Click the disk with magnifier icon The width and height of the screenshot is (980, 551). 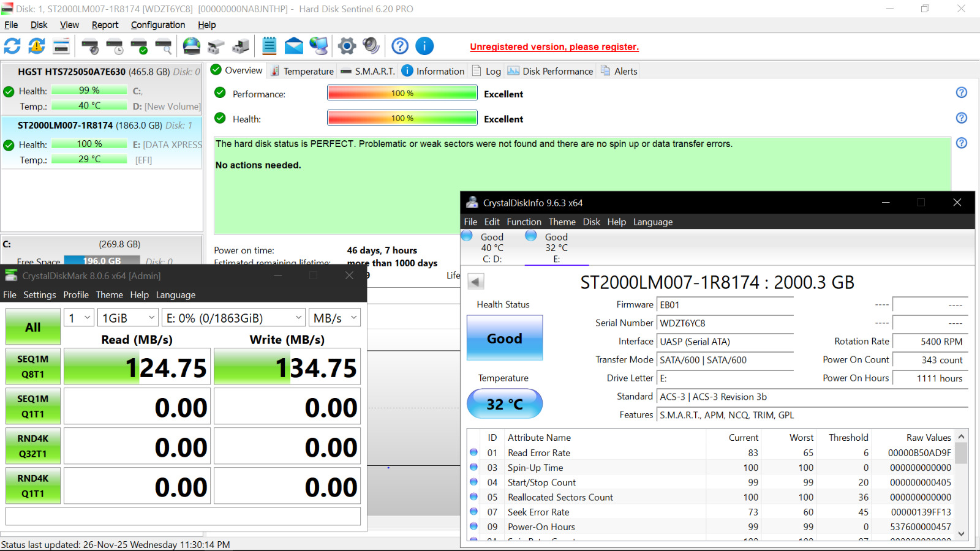164,46
